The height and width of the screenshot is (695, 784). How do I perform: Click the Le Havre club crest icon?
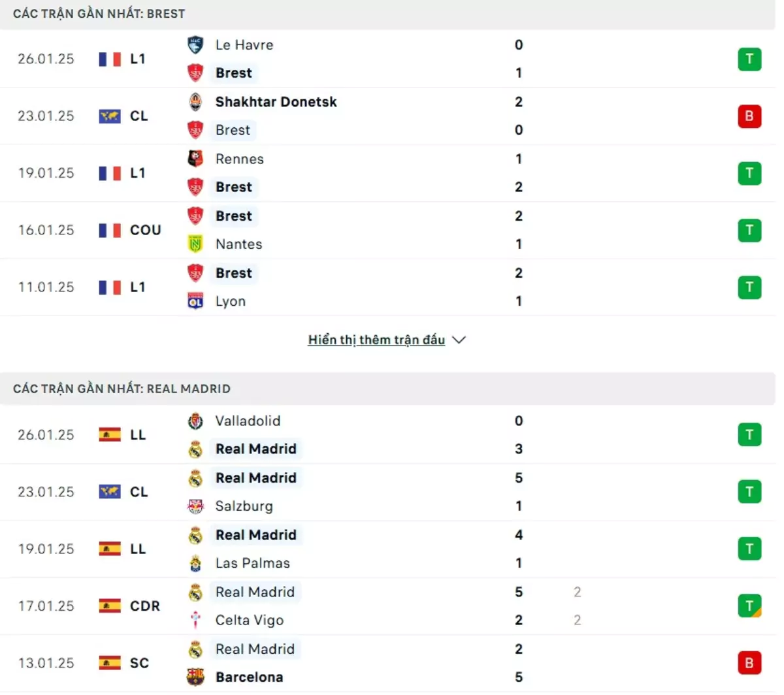click(x=195, y=45)
